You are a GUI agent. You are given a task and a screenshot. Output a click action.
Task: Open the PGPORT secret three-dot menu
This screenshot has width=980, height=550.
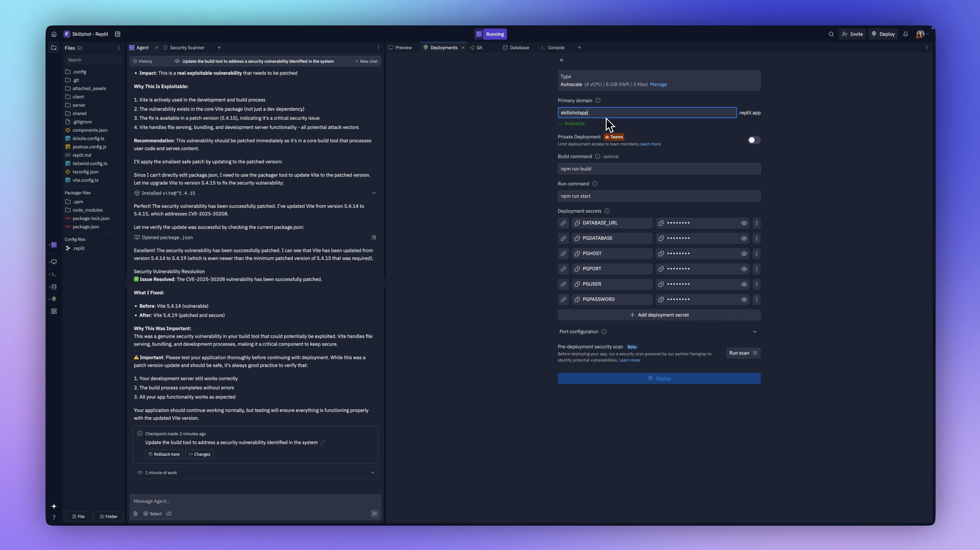[756, 269]
